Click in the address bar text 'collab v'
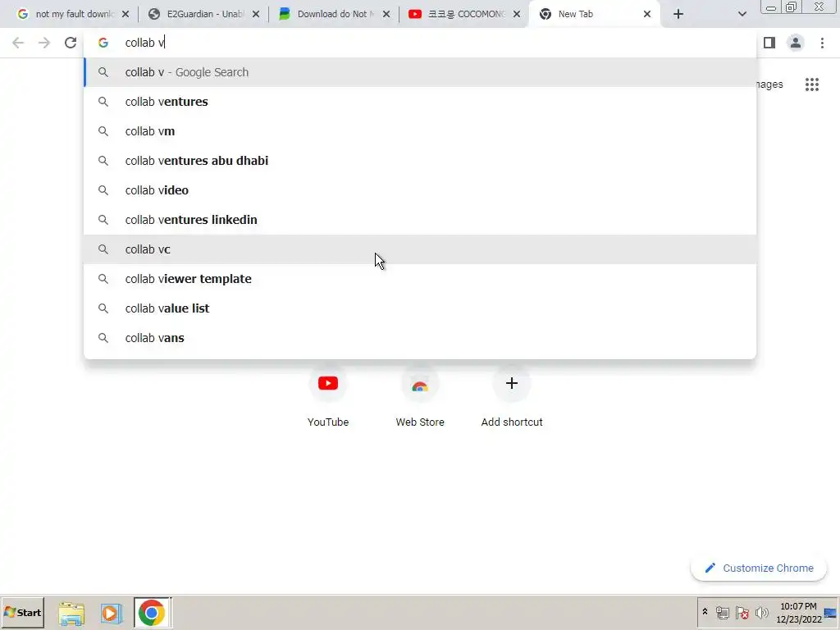Screen dimensions: 840x630 pos(144,43)
